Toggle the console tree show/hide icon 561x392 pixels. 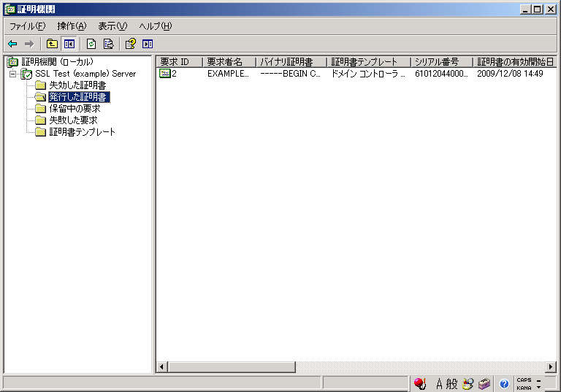click(69, 44)
